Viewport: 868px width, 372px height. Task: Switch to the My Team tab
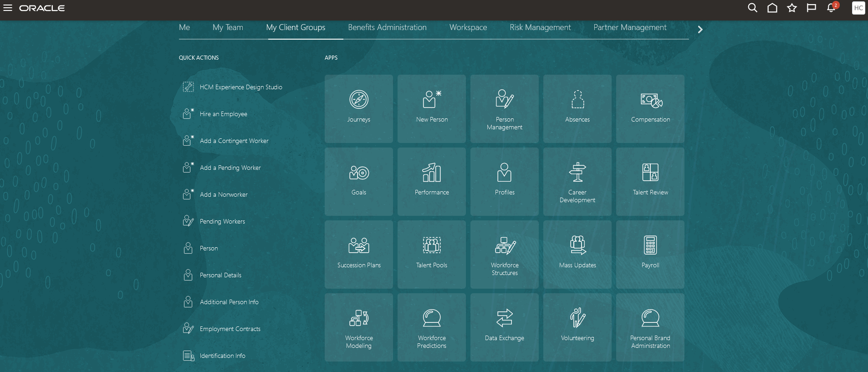[x=228, y=27]
